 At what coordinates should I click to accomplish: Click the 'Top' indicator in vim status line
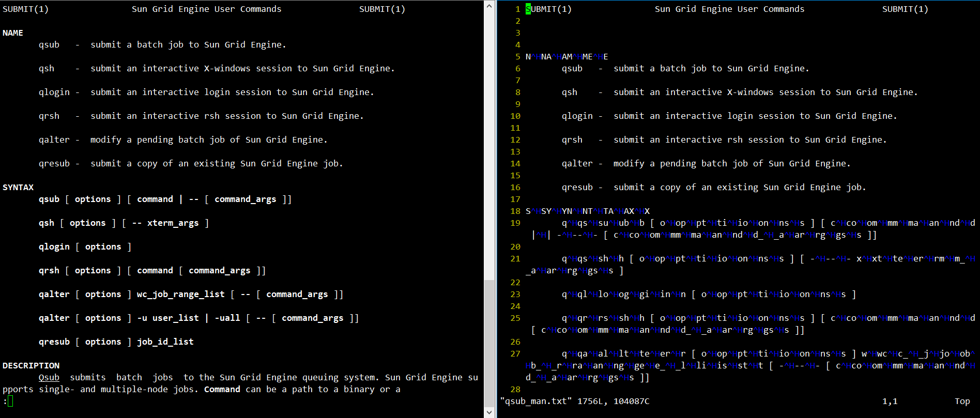(x=962, y=401)
